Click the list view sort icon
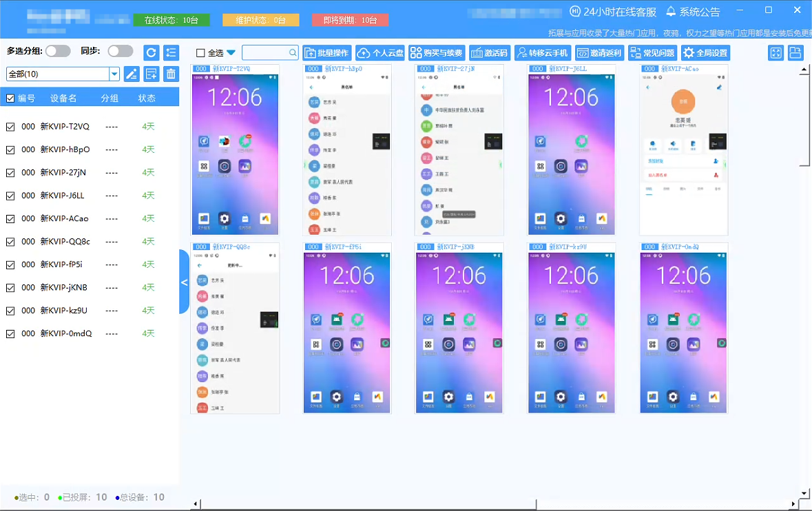Screen dimensions: 812x511 tap(171, 52)
